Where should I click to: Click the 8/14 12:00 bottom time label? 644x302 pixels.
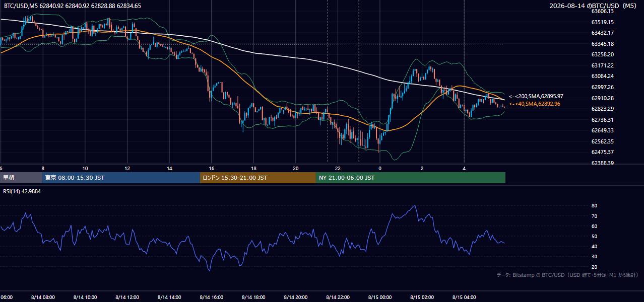coord(127,297)
